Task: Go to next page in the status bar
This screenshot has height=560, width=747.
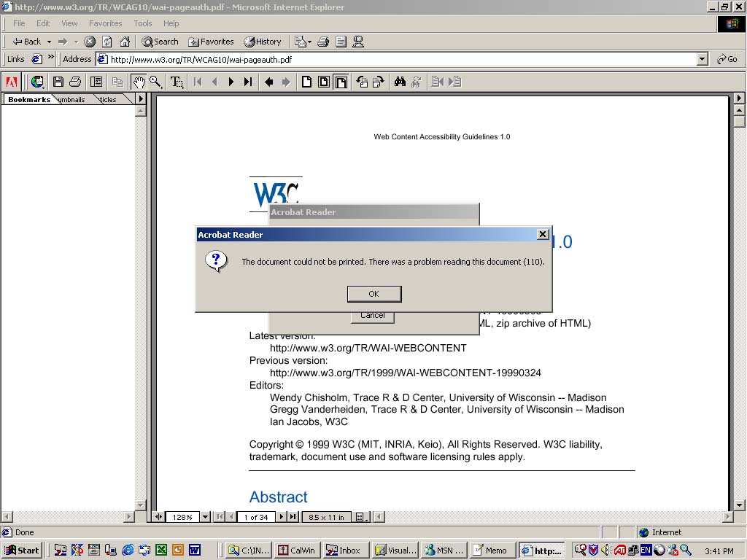Action: [281, 517]
